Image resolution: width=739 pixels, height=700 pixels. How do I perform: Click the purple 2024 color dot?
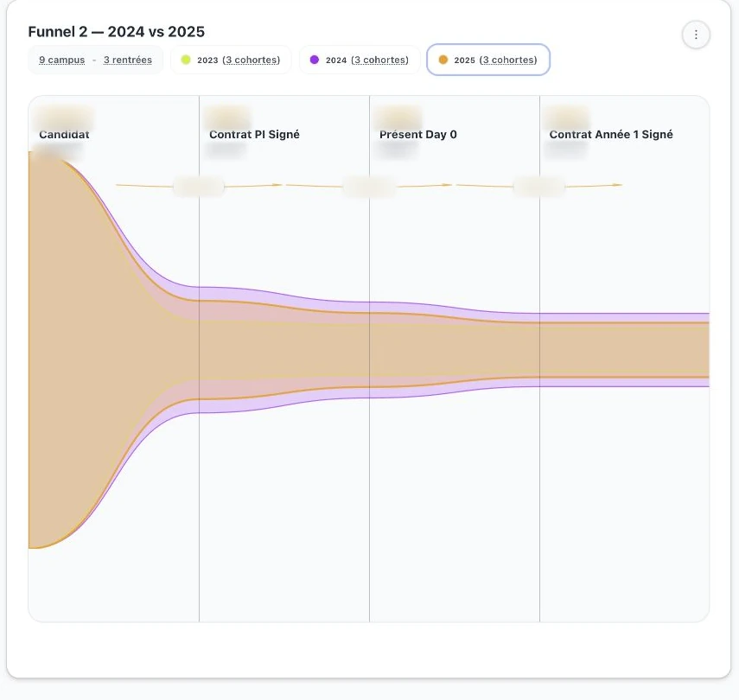pyautogui.click(x=315, y=60)
